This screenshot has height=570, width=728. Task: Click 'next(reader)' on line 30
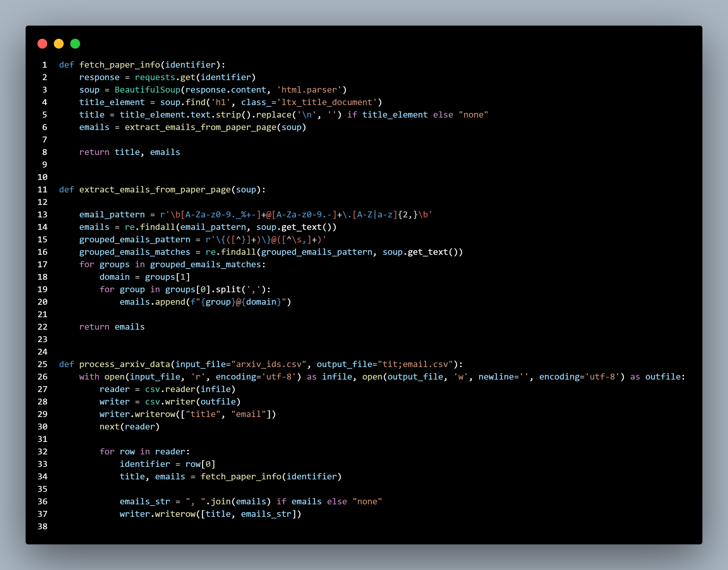130,427
